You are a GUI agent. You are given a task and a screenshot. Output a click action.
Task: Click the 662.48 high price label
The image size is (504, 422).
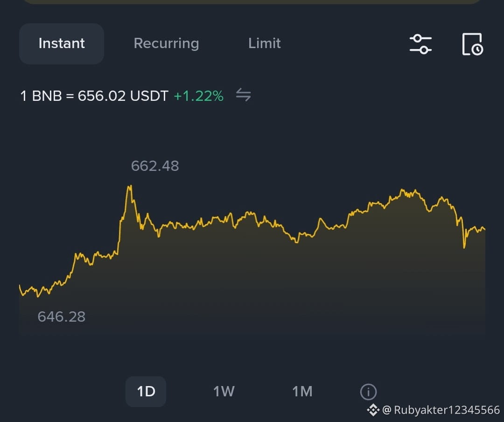point(155,166)
